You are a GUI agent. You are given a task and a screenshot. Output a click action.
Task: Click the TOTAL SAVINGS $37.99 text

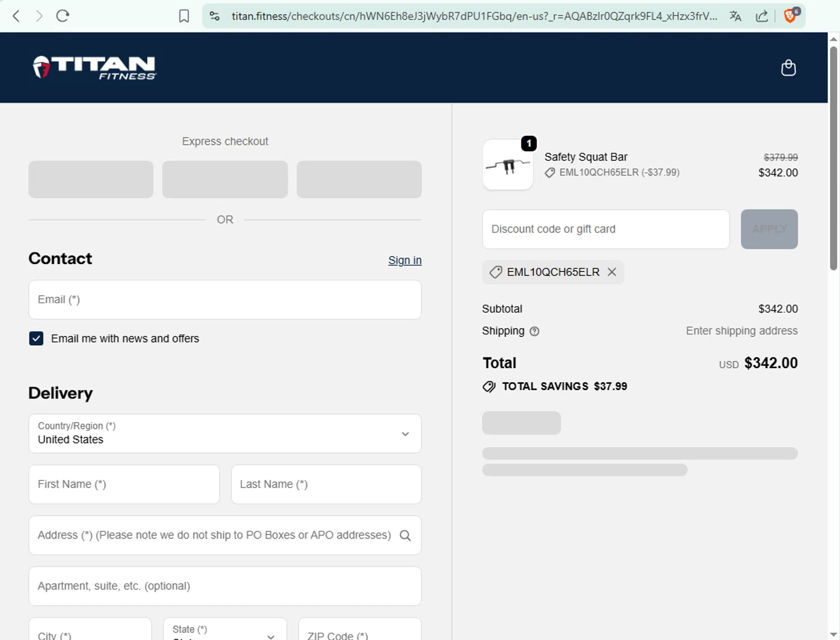tap(564, 387)
